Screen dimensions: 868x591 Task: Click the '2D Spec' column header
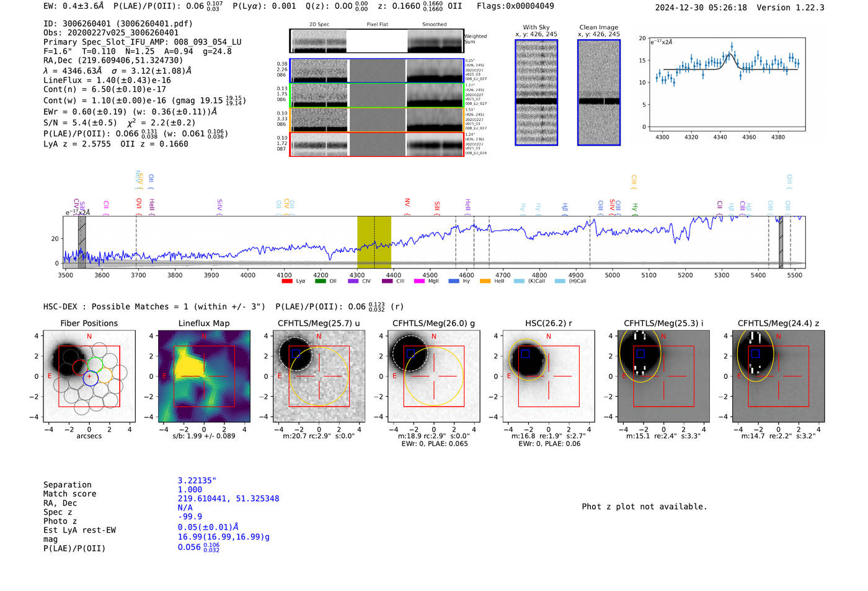pyautogui.click(x=319, y=25)
